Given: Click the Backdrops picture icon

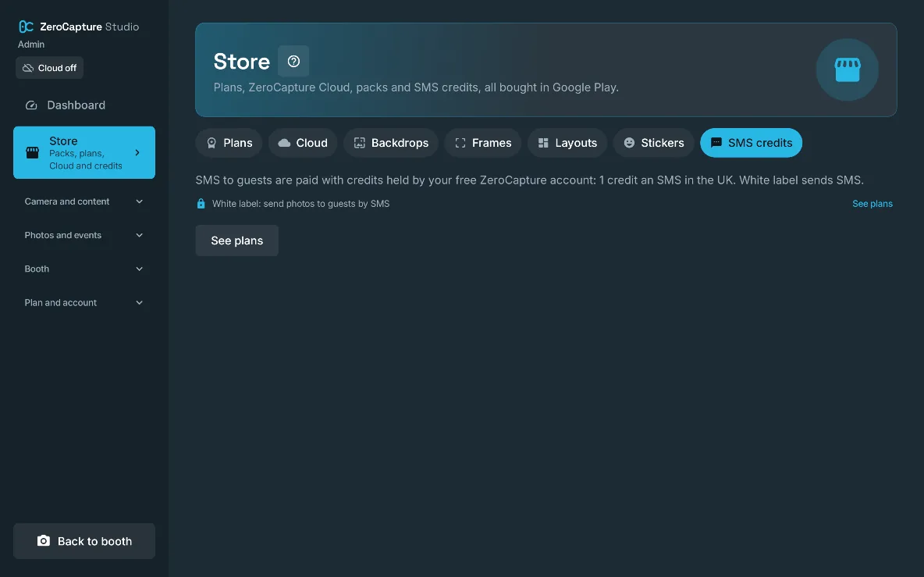Looking at the screenshot, I should click(x=360, y=143).
